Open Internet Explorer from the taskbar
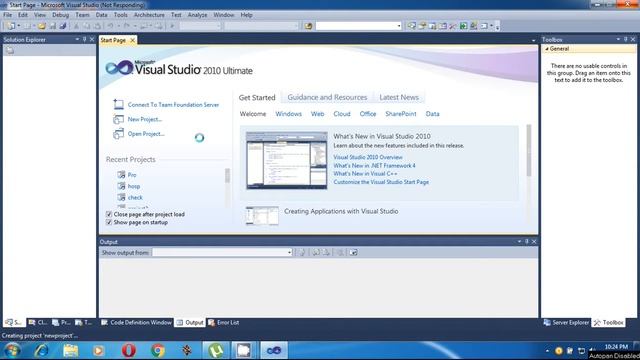640x360 pixels. click(x=42, y=350)
